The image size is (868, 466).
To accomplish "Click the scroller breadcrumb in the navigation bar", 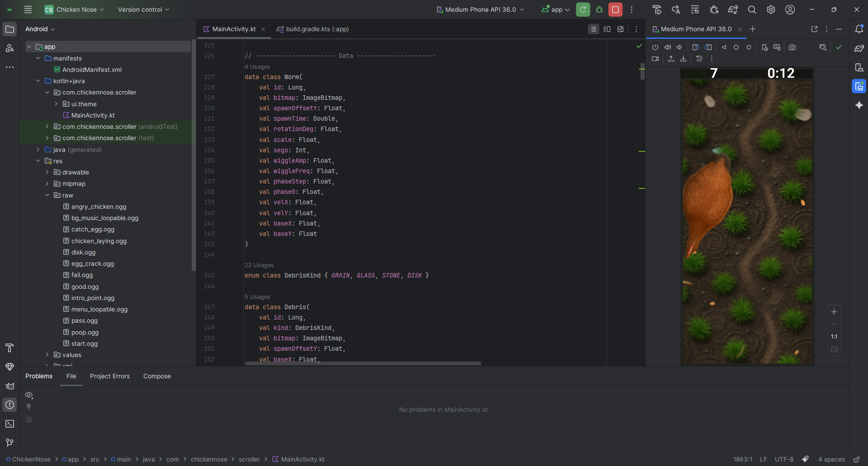I will coord(249,459).
